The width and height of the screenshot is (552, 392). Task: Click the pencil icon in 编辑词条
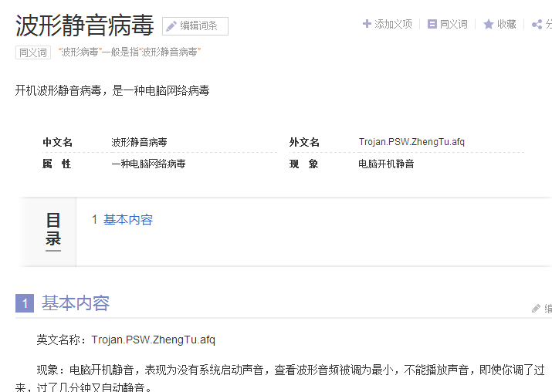pos(171,26)
